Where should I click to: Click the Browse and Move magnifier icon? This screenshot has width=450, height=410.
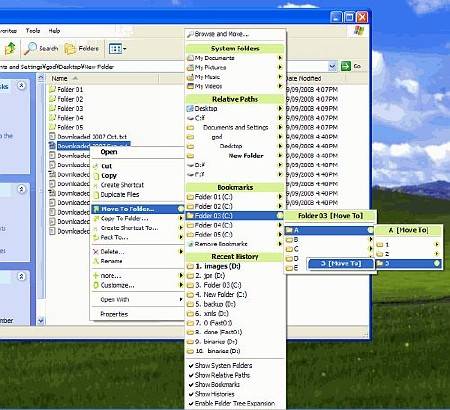point(190,34)
